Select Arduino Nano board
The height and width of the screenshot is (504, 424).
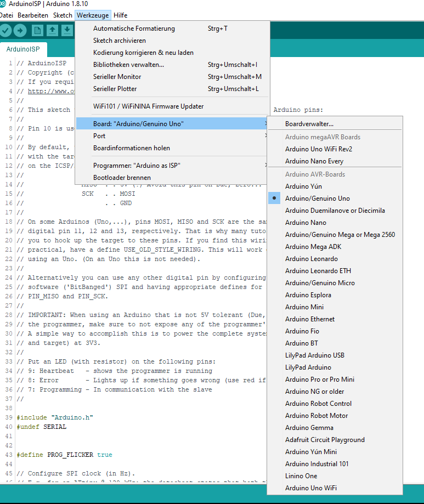(x=335, y=223)
